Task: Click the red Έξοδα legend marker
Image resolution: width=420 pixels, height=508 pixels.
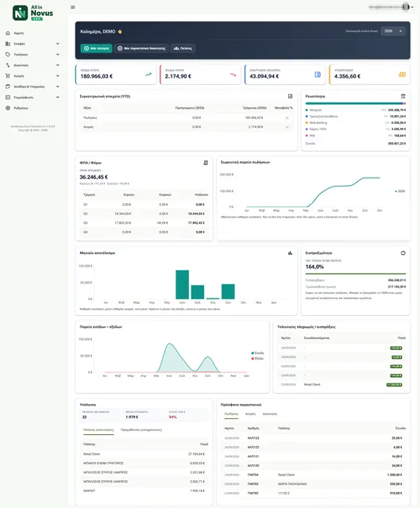Action: (252, 359)
